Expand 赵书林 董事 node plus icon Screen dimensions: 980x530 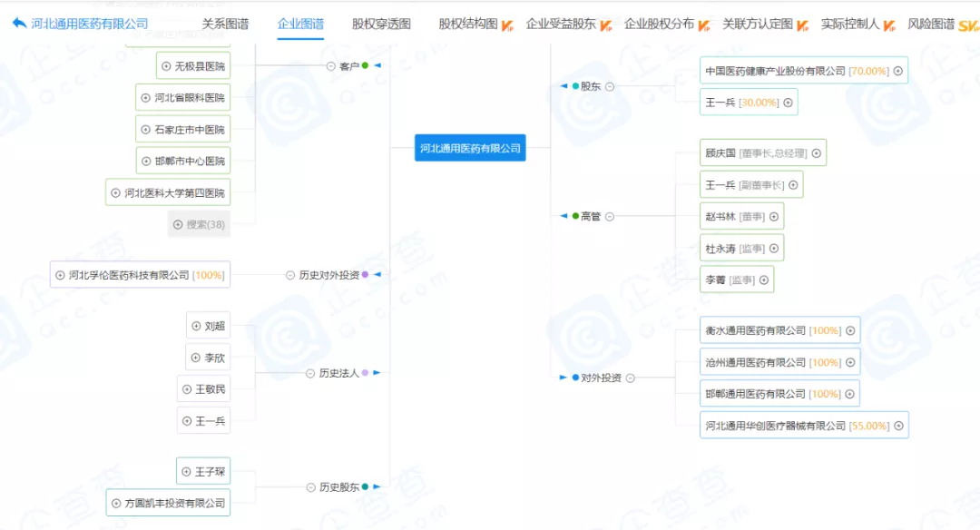point(774,216)
